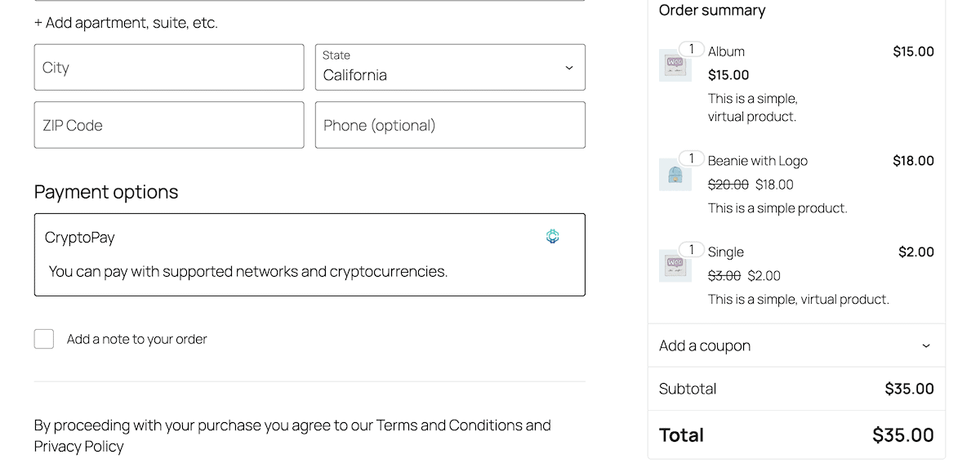
Task: Click the Payment options section header
Action: tap(105, 191)
